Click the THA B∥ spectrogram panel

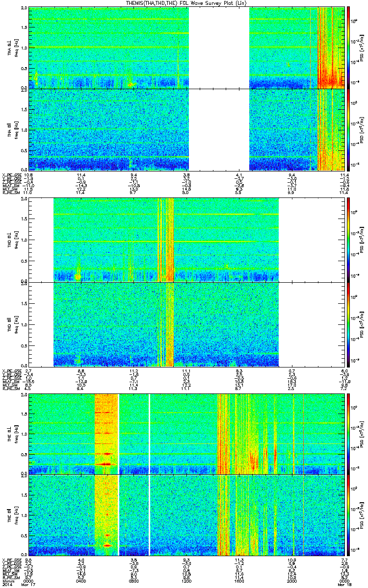tap(186, 129)
